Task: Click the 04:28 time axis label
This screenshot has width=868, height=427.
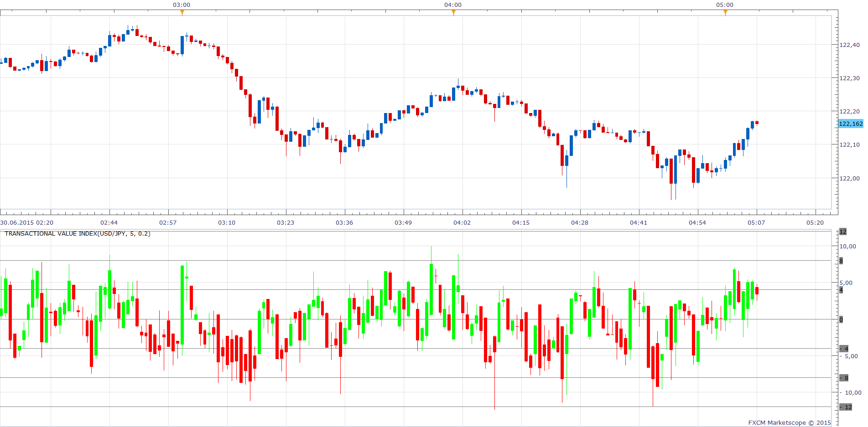Action: pyautogui.click(x=580, y=222)
